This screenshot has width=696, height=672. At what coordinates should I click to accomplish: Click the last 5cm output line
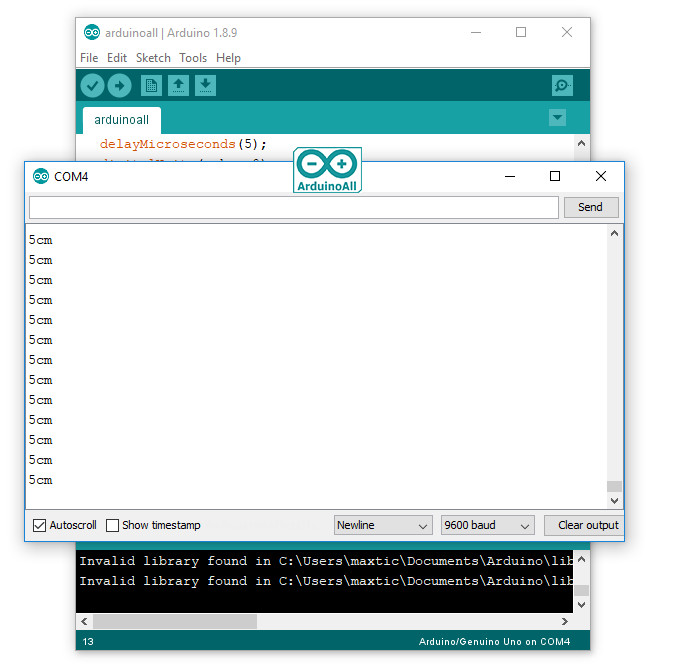[41, 480]
